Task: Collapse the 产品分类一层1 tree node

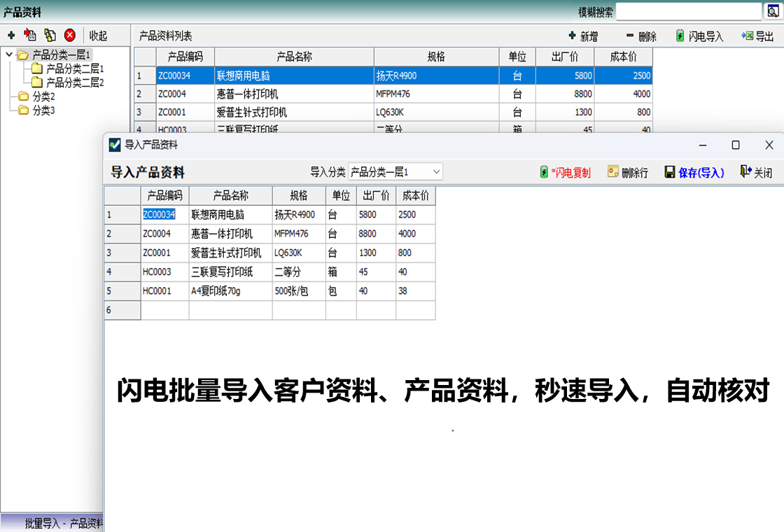Action: click(x=8, y=55)
